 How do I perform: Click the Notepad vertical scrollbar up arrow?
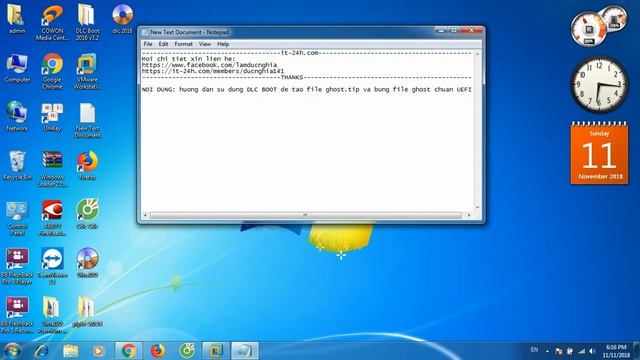pyautogui.click(x=477, y=54)
